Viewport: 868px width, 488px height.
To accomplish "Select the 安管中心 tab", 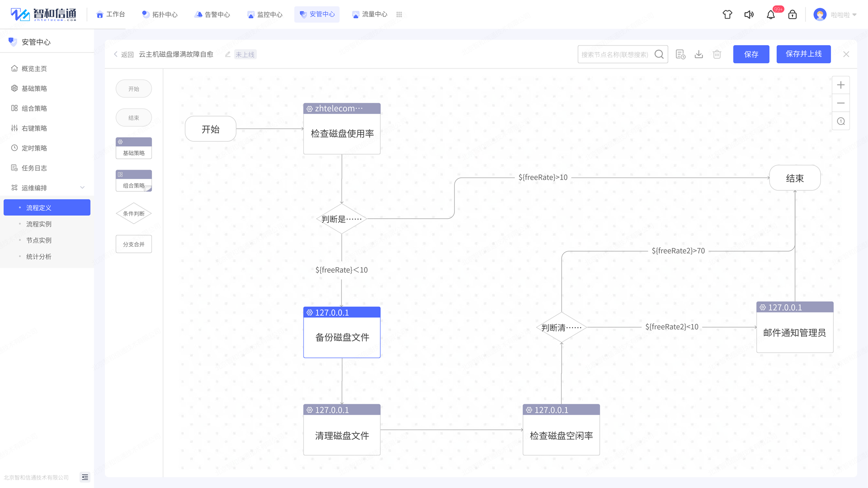I will [x=317, y=14].
